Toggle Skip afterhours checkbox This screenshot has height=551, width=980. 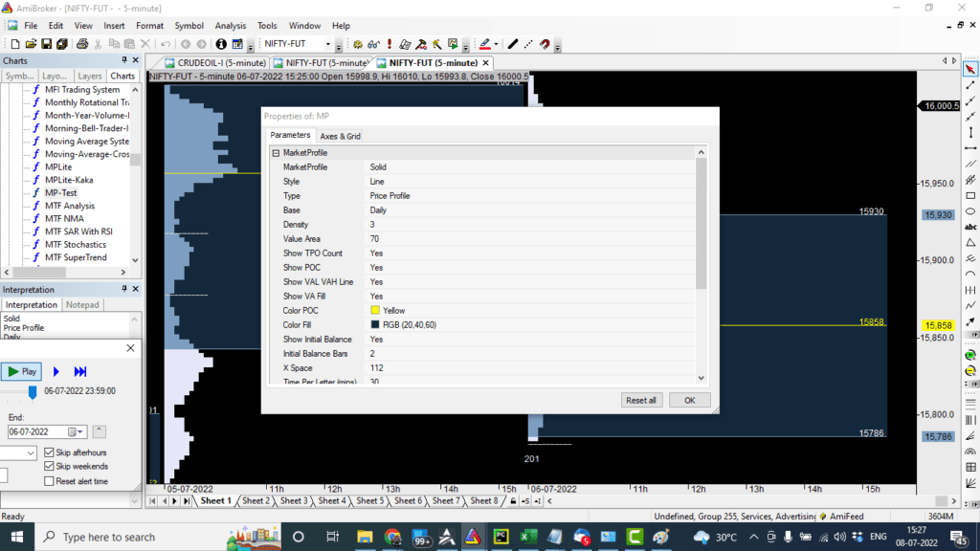(x=50, y=452)
